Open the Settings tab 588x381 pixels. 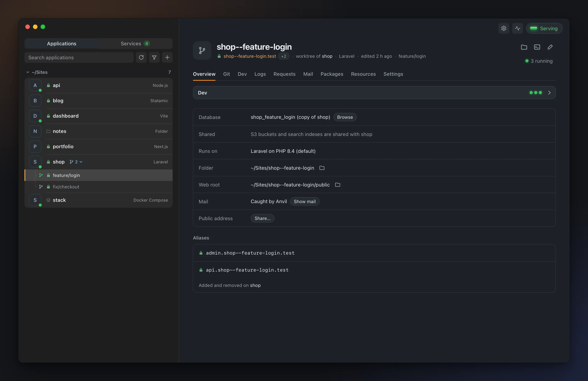coord(393,74)
